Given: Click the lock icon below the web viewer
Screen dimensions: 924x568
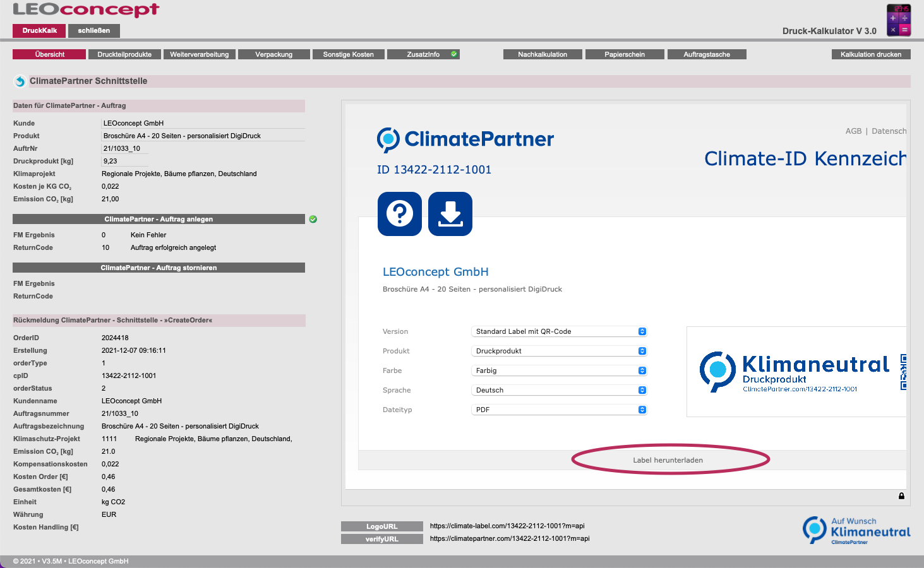Looking at the screenshot, I should [901, 495].
